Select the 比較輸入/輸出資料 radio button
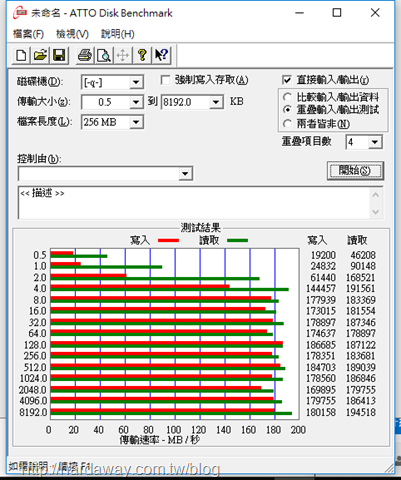Image resolution: width=401 pixels, height=480 pixels. (x=287, y=97)
